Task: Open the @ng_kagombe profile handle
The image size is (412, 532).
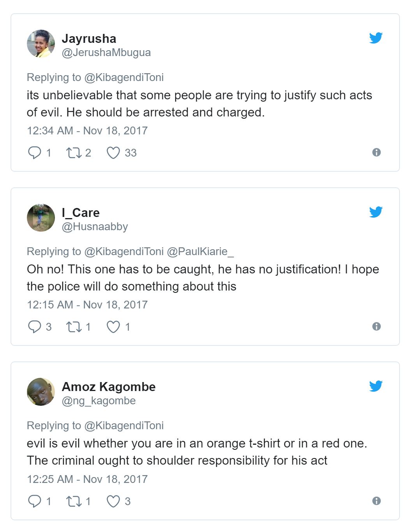Action: click(x=99, y=401)
